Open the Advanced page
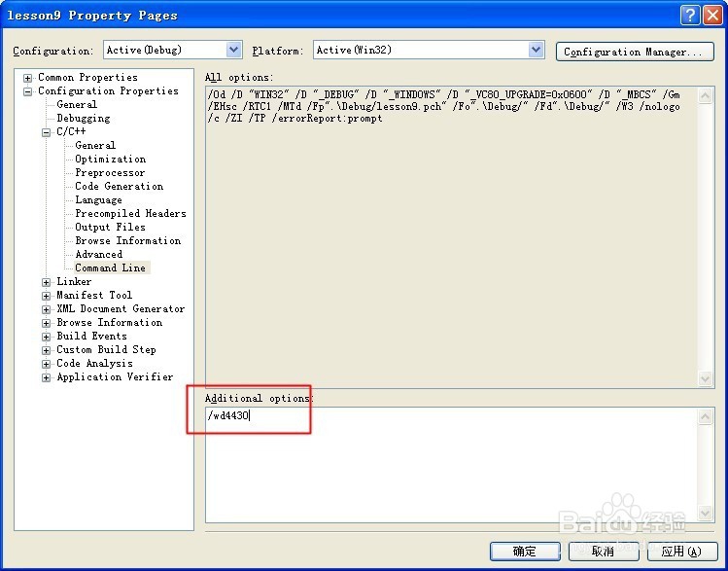Viewport: 728px width, 571px height. (x=99, y=254)
